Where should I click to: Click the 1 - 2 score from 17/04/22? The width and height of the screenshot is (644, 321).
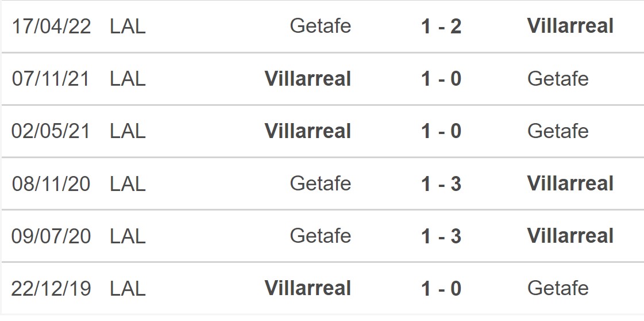tap(441, 26)
